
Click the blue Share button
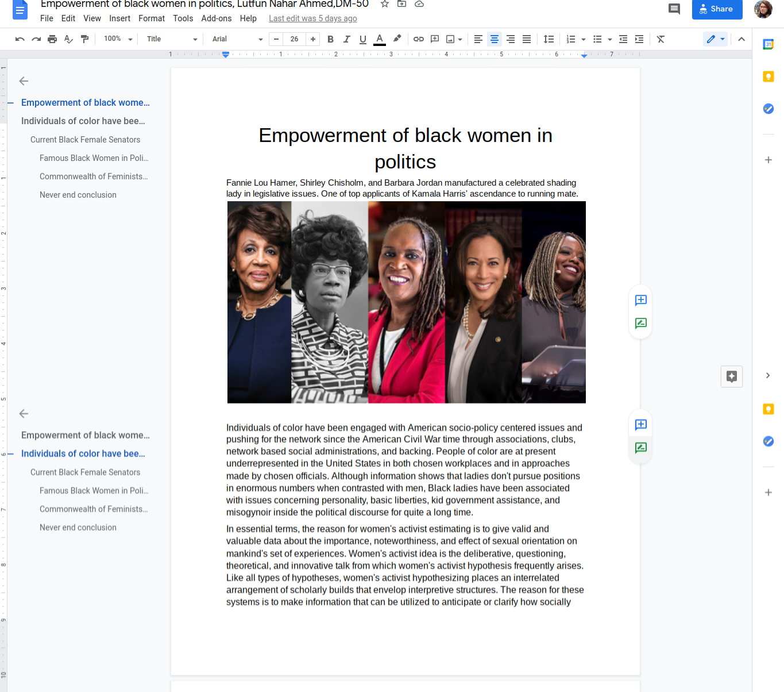(x=717, y=9)
